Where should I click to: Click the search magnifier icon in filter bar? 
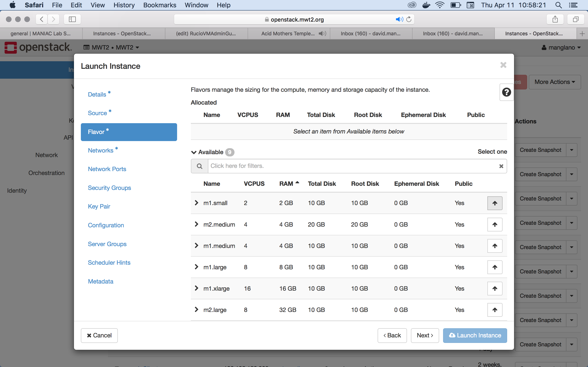(199, 166)
